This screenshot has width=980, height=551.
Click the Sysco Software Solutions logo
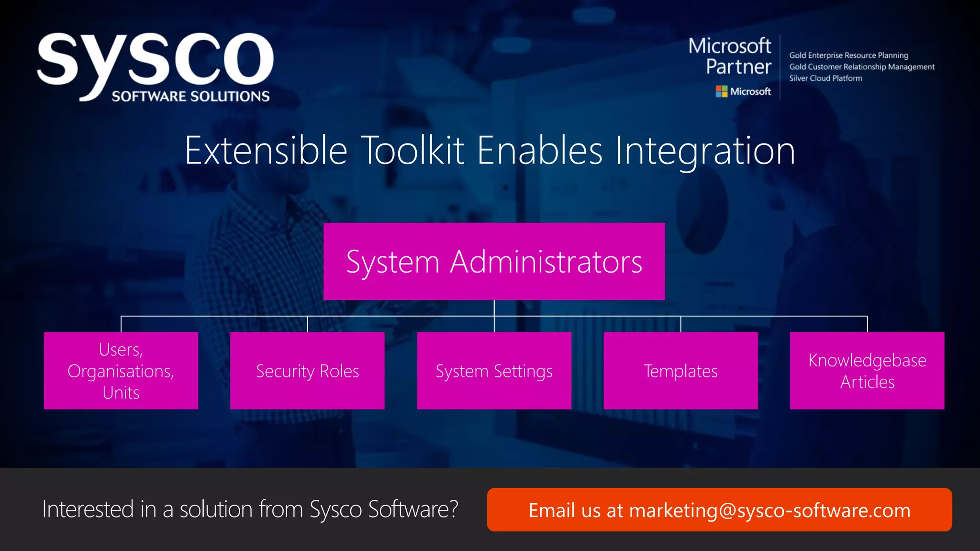(x=155, y=67)
